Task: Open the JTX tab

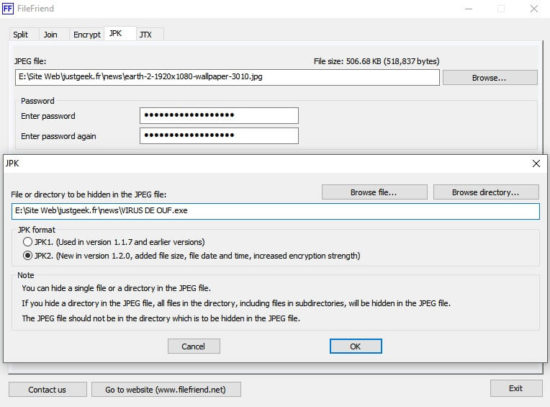Action: coord(146,35)
